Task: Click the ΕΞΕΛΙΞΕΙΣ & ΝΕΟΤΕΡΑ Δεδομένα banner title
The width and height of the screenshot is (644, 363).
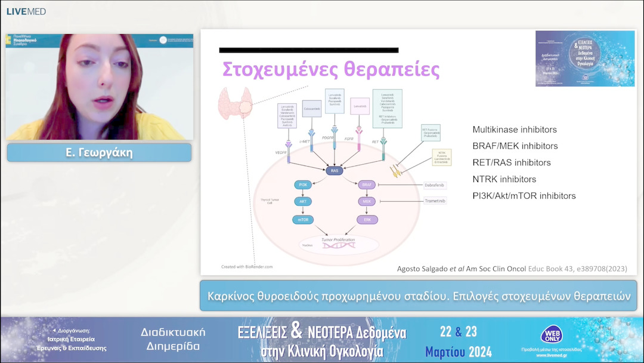Action: [x=322, y=340]
